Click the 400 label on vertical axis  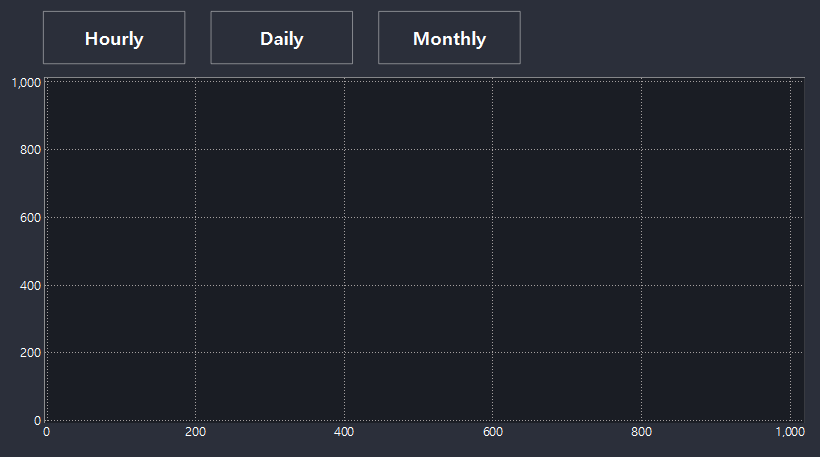click(30, 285)
